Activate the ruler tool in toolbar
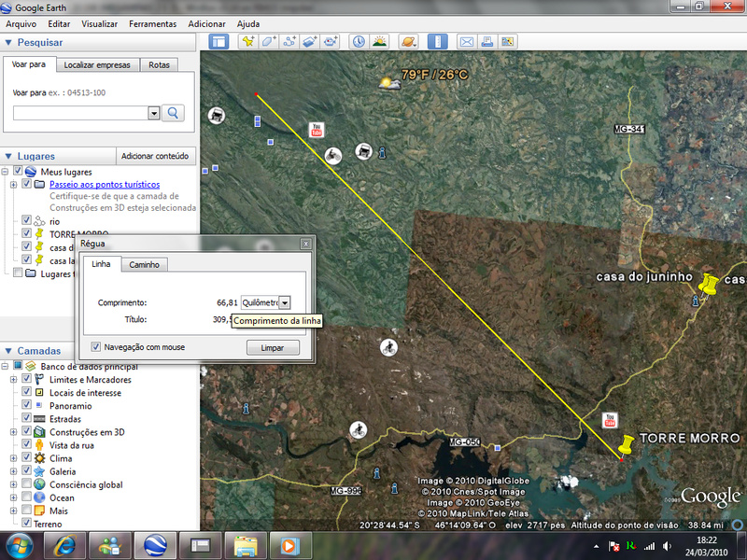Screen dimensions: 747x560 (437, 42)
